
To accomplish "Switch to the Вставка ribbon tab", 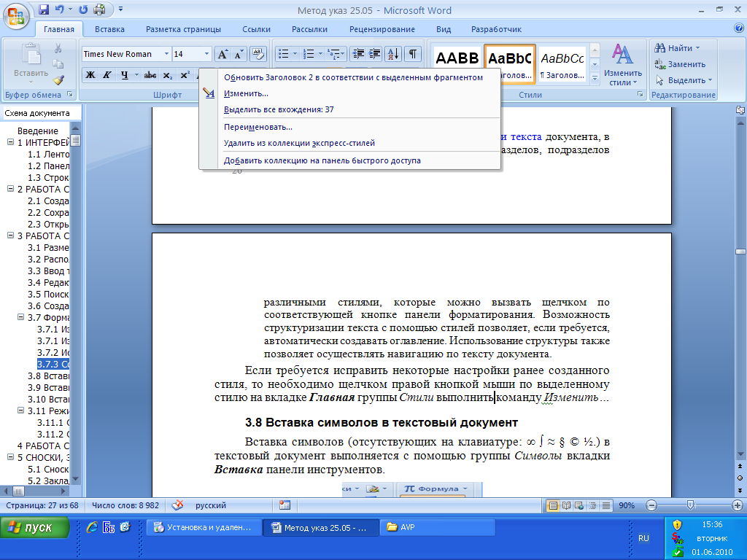I will pos(109,29).
